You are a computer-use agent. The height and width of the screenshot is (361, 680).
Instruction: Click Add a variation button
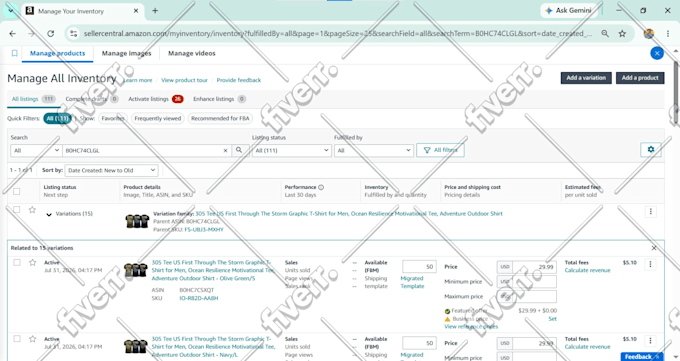point(586,78)
